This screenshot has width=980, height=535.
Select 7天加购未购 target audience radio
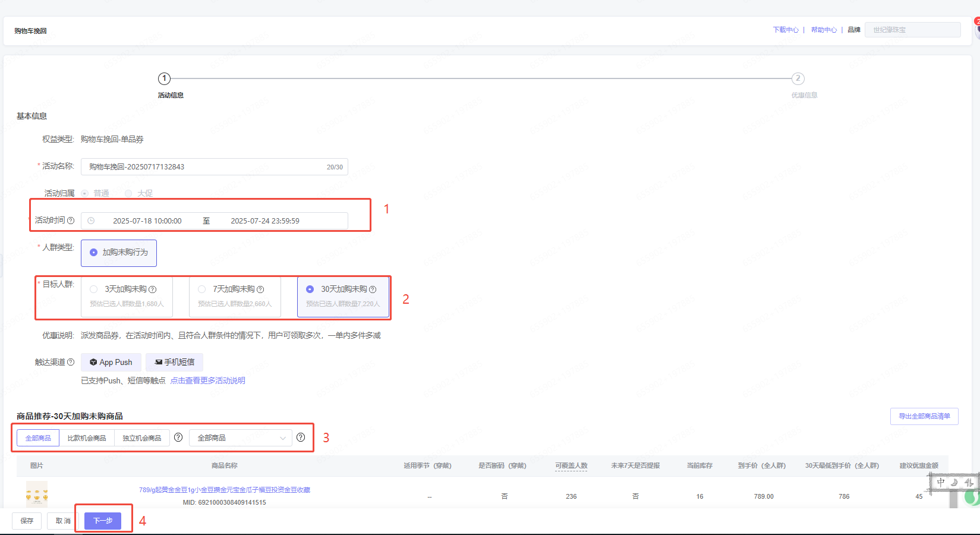pos(202,289)
